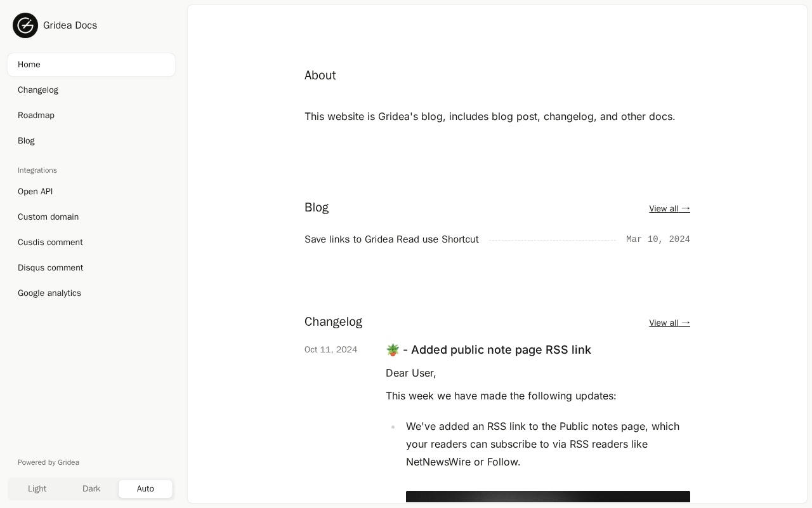Open the Roadmap page

[x=36, y=116]
